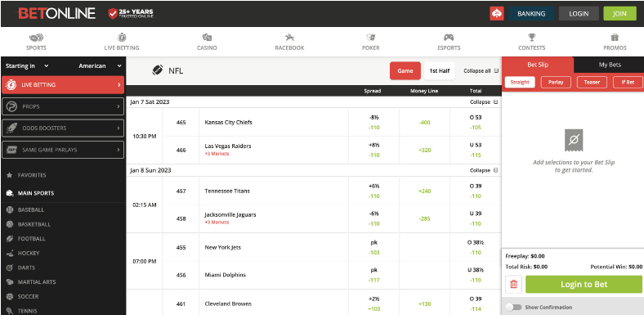This screenshot has width=644, height=315.
Task: Open the Esports gamepad icon
Action: 449,38
